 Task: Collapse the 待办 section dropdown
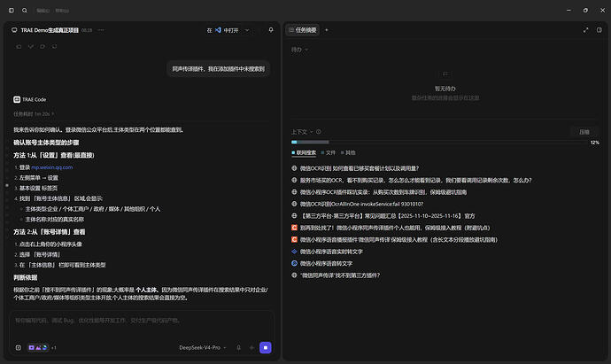(299, 50)
